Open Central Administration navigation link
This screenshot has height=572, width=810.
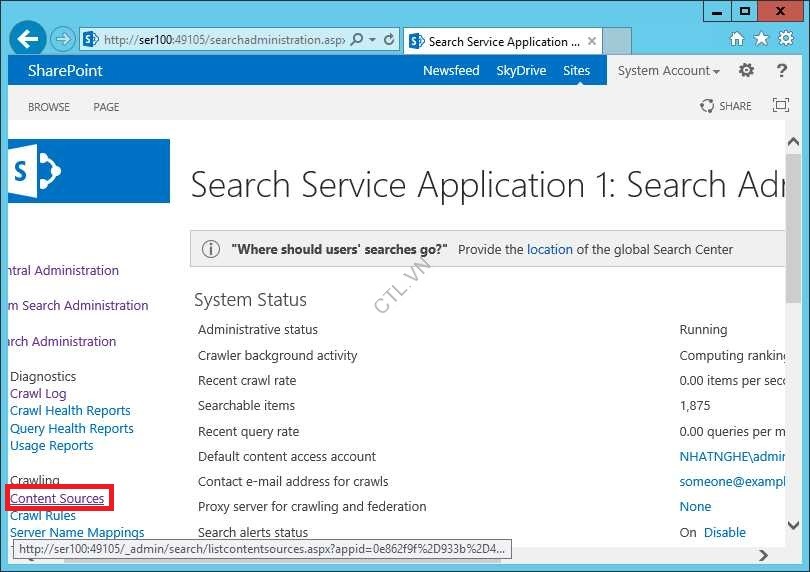(64, 270)
